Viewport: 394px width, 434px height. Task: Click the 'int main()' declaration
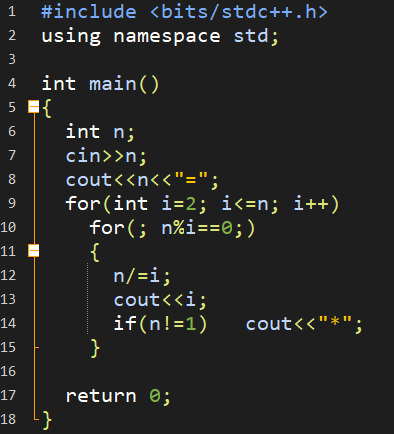pyautogui.click(x=100, y=84)
